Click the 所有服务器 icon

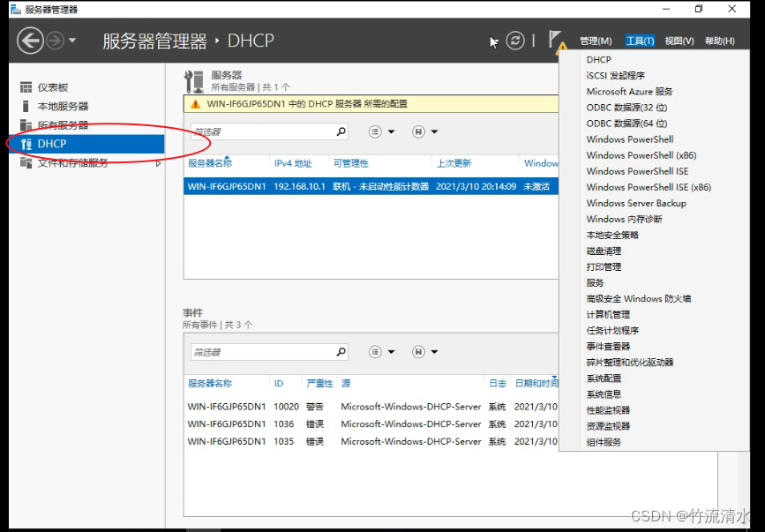tap(26, 124)
